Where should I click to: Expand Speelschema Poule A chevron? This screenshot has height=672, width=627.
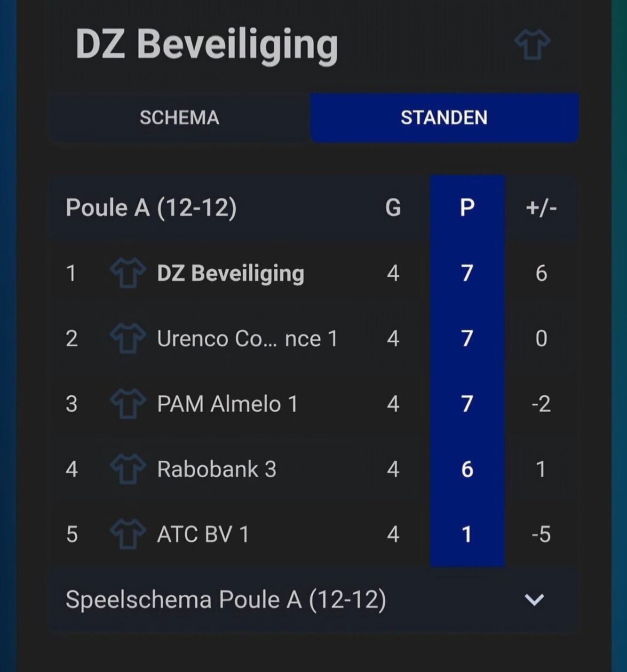(x=534, y=600)
